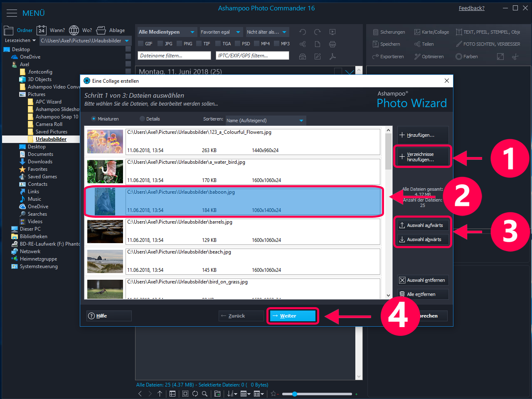Open the Nicht älter als dropdown
This screenshot has height=399, width=532.
point(267,32)
